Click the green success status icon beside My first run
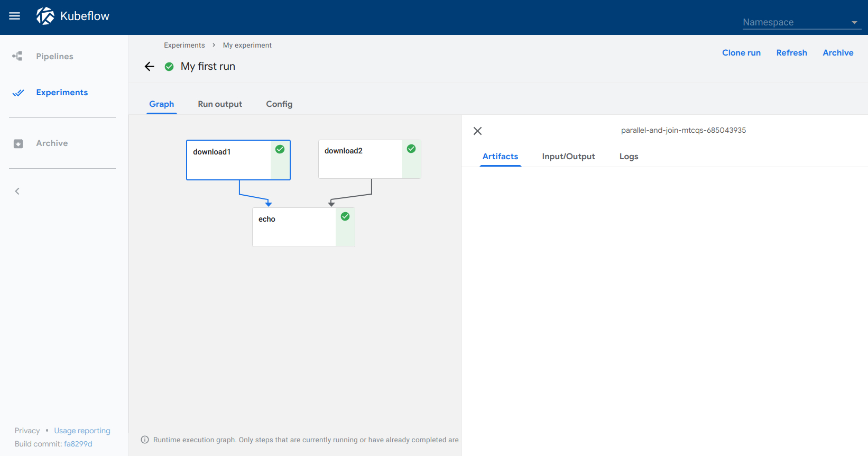The height and width of the screenshot is (456, 868). click(169, 67)
